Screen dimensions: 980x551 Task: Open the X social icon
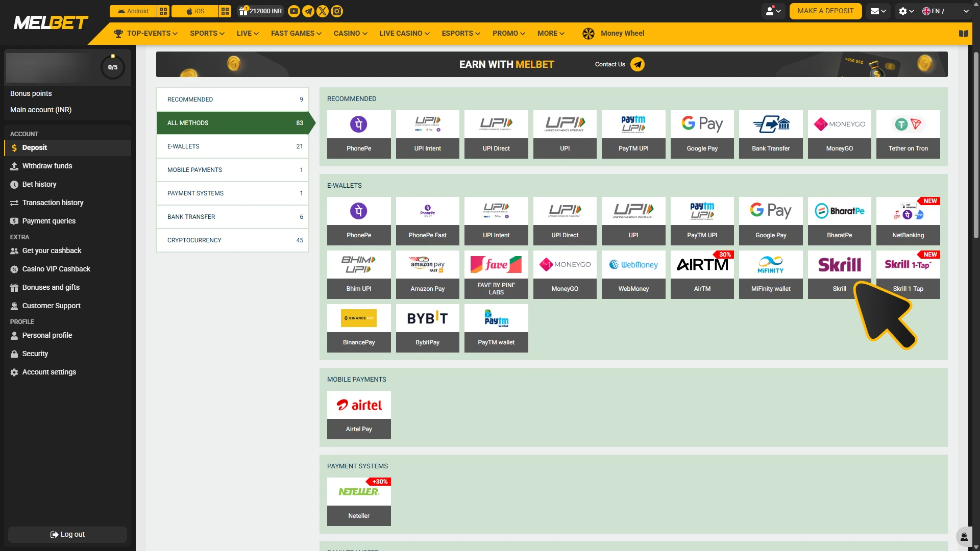coord(323,11)
